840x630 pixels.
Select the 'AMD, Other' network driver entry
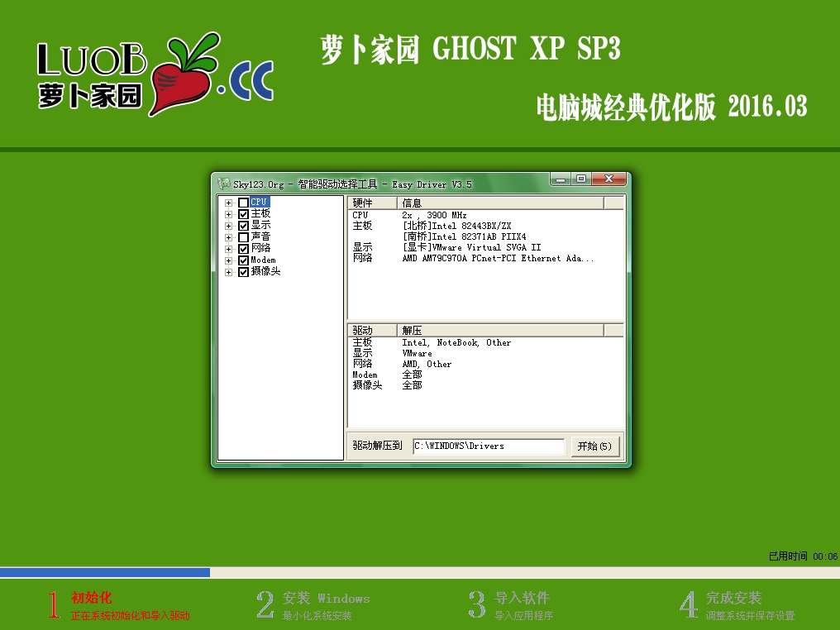[x=427, y=364]
